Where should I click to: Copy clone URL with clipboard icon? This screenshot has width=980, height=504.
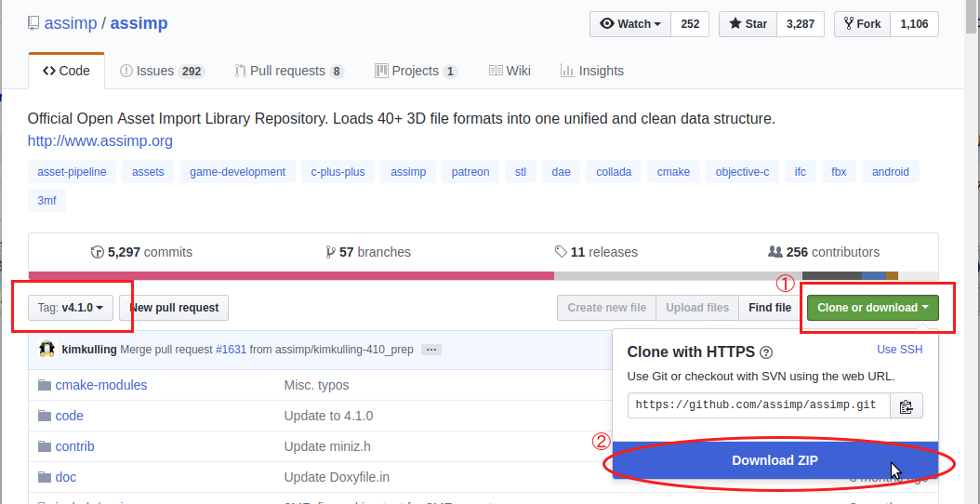[x=907, y=406]
